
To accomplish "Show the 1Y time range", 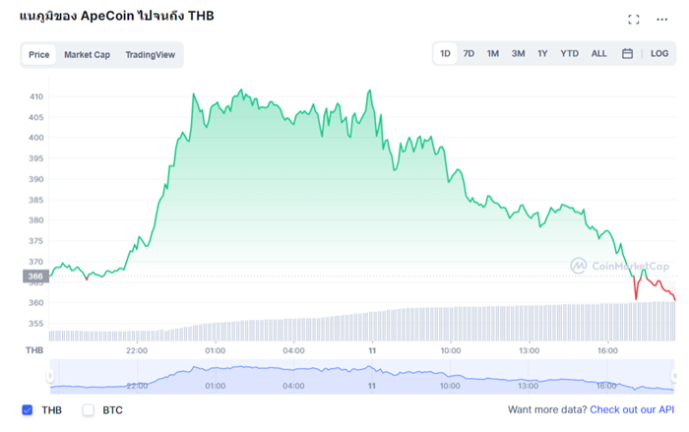I will click(542, 54).
